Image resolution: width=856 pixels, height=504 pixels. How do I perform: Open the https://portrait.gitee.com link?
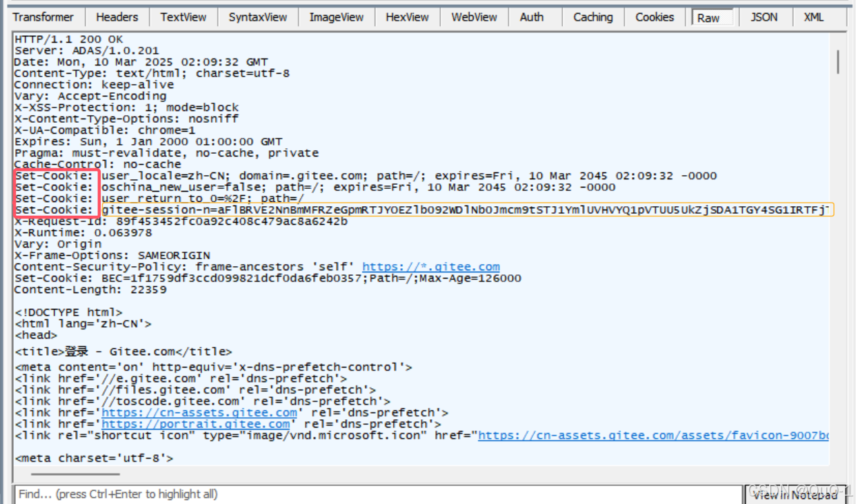point(196,424)
